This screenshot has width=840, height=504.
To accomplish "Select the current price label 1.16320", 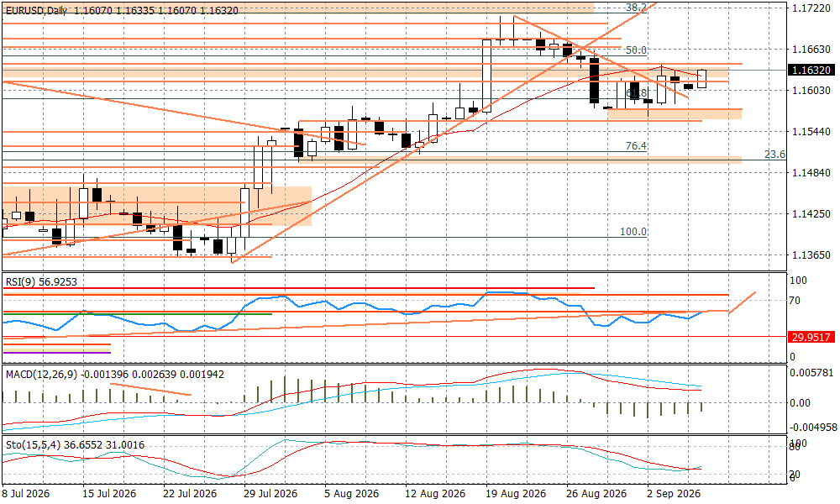I will (811, 71).
